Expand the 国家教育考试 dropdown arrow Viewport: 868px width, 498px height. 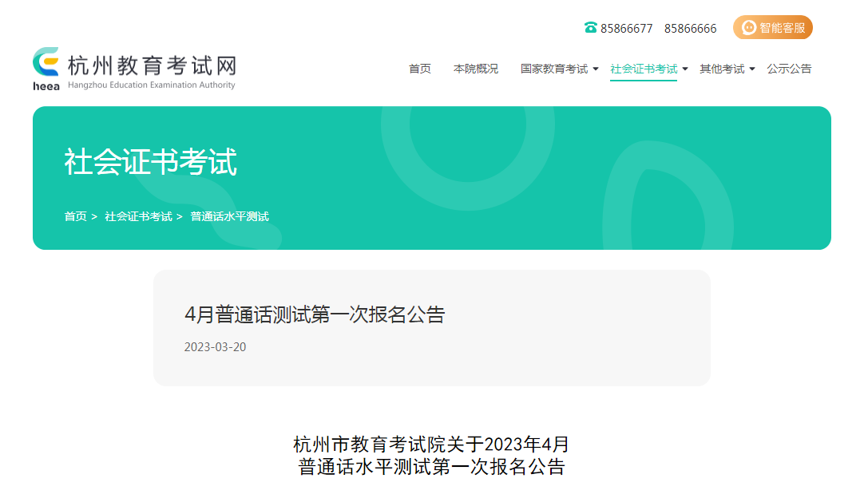click(x=596, y=69)
